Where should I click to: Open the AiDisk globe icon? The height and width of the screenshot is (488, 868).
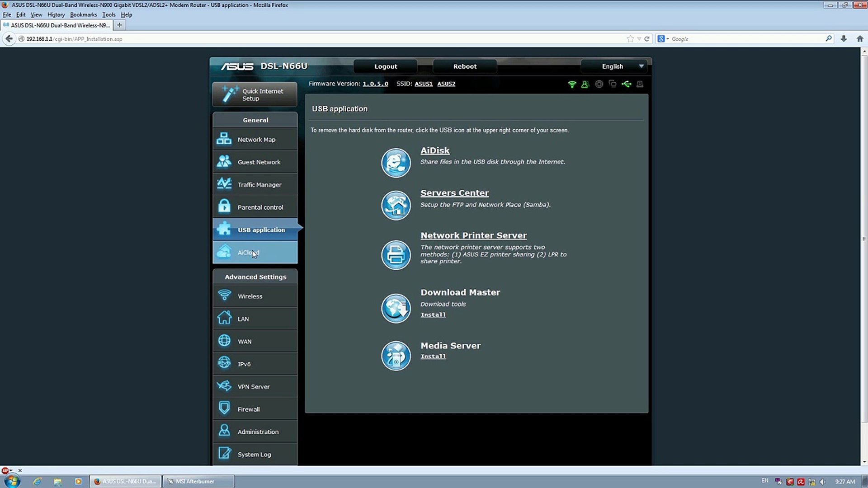click(x=396, y=163)
